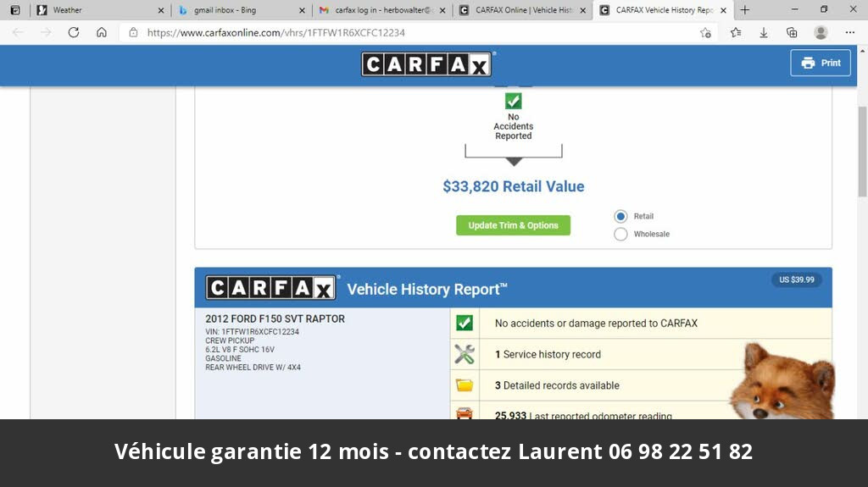Open the 1 Service history record row
This screenshot has height=487, width=868.
[x=641, y=354]
